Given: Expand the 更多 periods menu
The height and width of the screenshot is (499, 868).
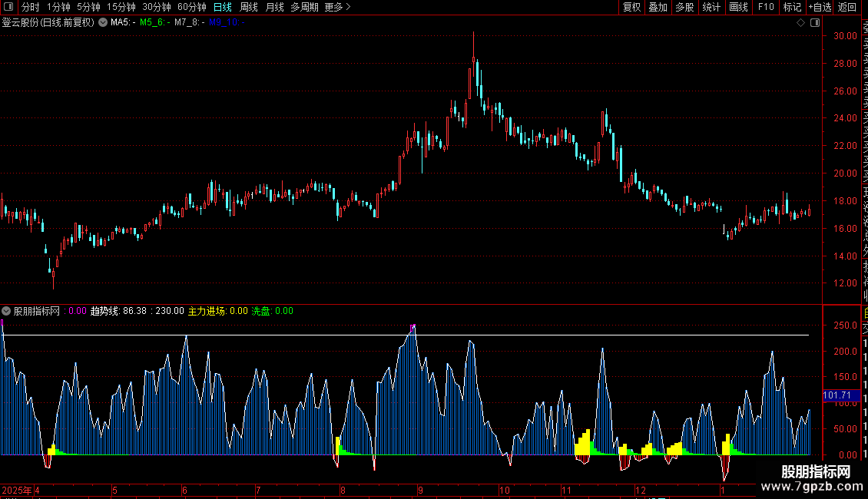Looking at the screenshot, I should (337, 7).
